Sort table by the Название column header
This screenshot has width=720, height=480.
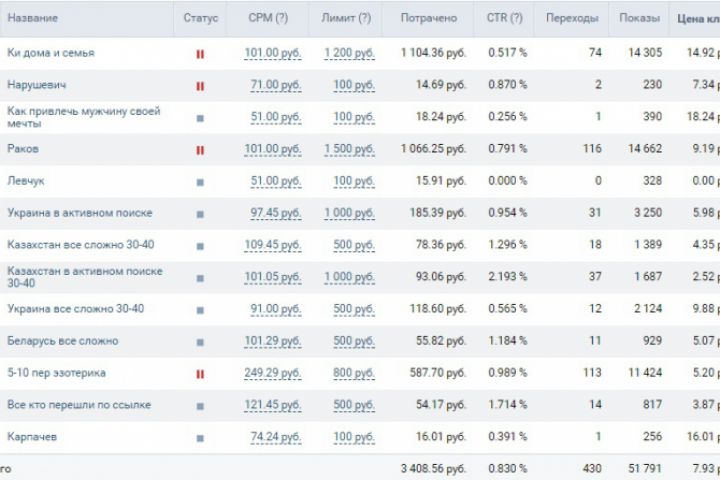pos(32,18)
